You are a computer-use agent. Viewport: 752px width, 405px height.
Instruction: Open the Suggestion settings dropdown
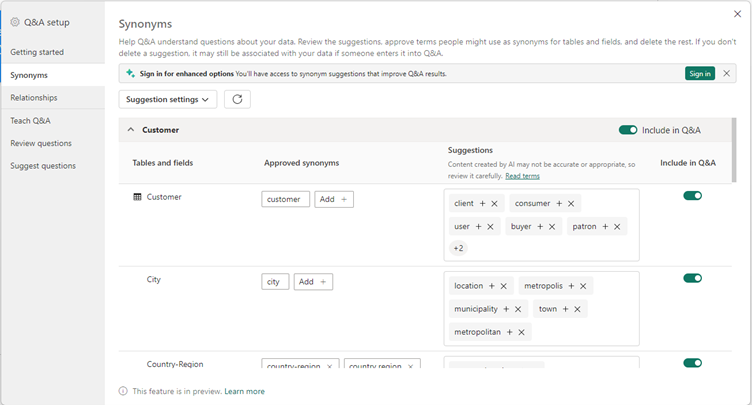click(168, 99)
